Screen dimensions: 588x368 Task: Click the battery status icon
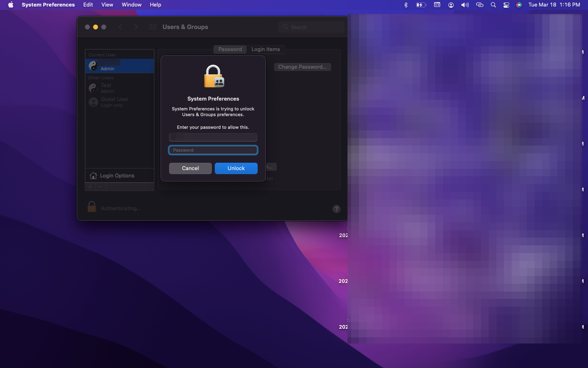421,5
